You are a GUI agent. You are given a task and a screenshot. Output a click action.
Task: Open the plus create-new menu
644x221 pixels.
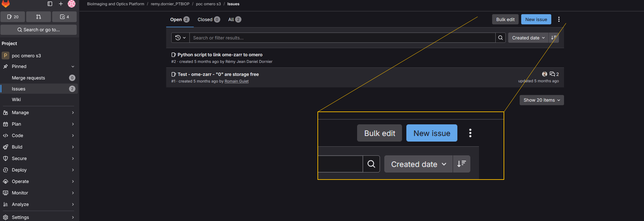tap(61, 4)
